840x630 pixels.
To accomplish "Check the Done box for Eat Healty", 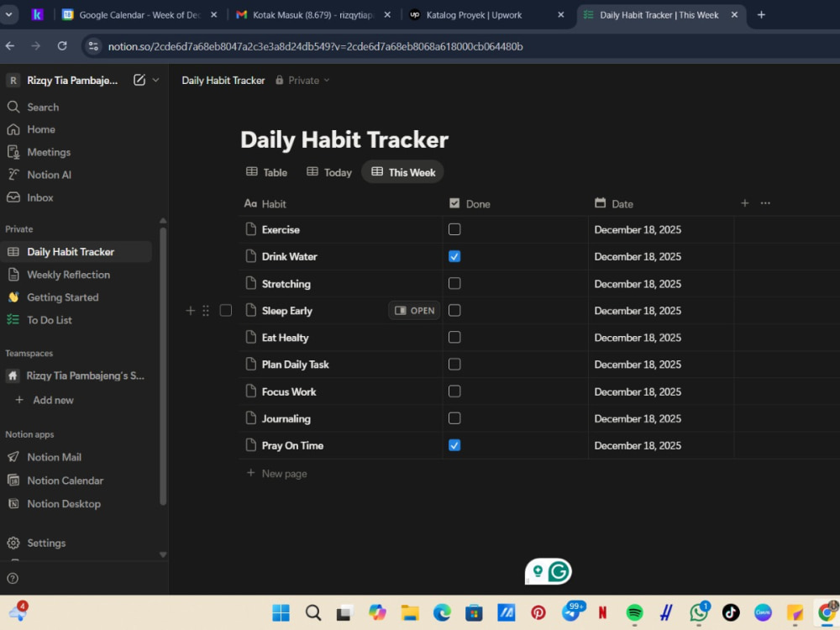I will click(454, 337).
